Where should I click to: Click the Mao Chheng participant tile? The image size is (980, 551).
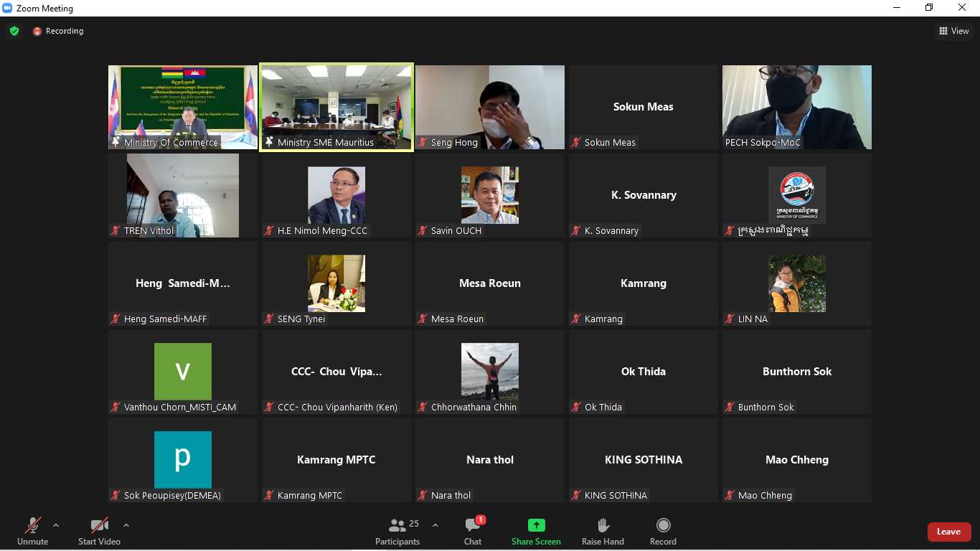click(797, 460)
